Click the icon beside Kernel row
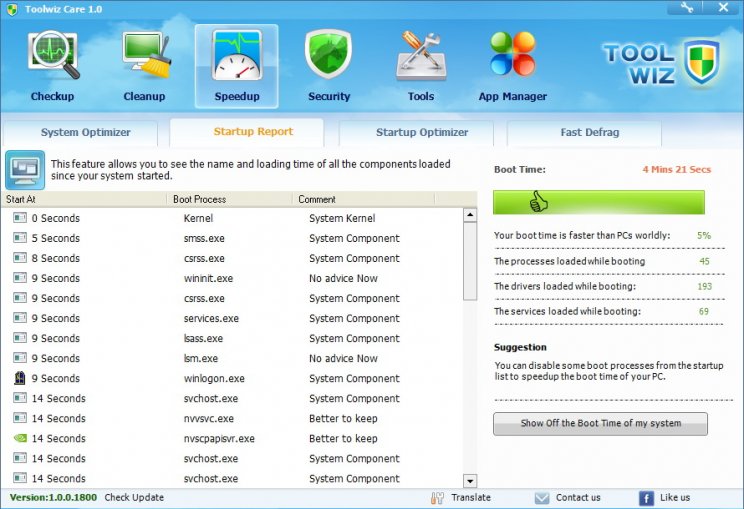This screenshot has width=744, height=509. coord(20,218)
